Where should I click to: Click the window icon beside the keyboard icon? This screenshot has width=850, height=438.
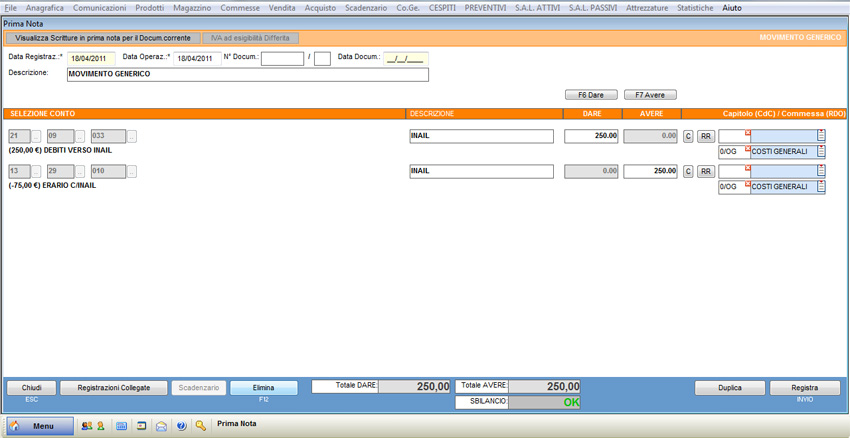tap(142, 425)
